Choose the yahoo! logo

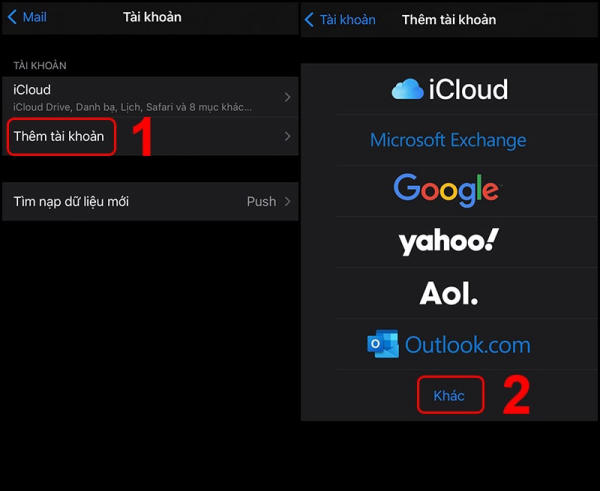pos(448,241)
